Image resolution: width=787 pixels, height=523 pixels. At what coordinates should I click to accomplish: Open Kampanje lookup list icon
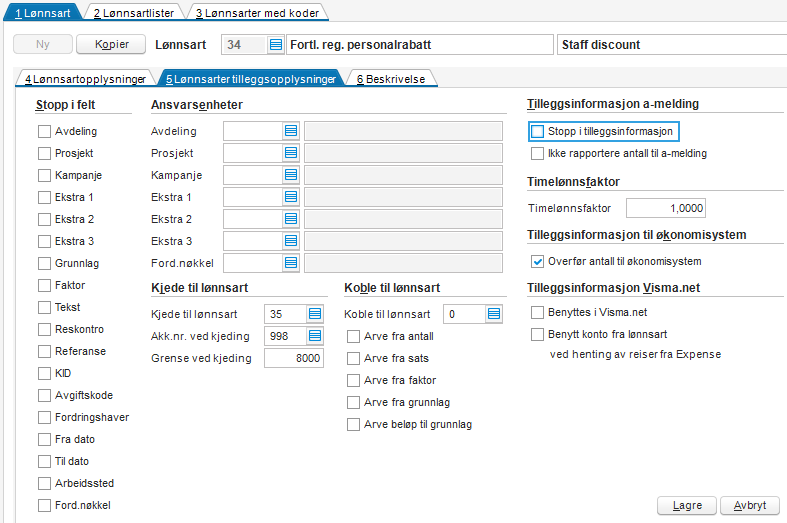[291, 175]
